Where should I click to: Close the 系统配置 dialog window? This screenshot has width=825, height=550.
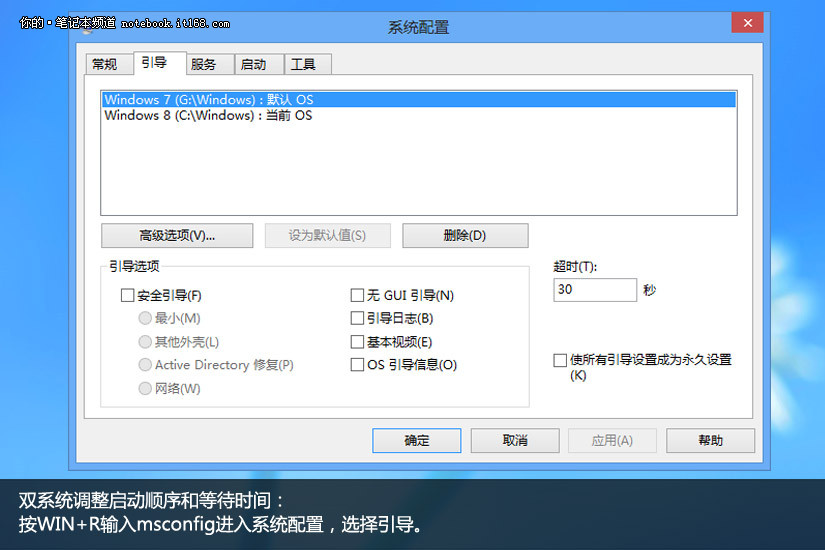point(746,25)
